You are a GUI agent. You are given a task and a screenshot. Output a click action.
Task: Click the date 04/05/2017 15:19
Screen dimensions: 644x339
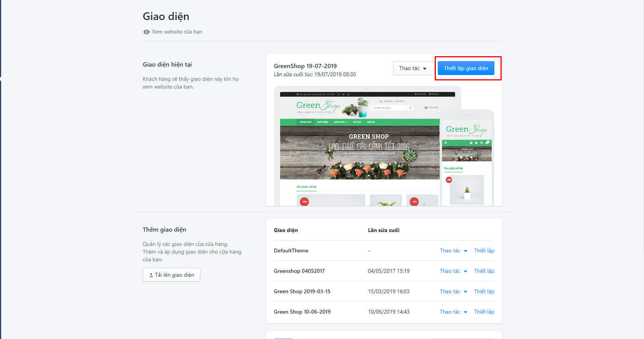tap(389, 271)
